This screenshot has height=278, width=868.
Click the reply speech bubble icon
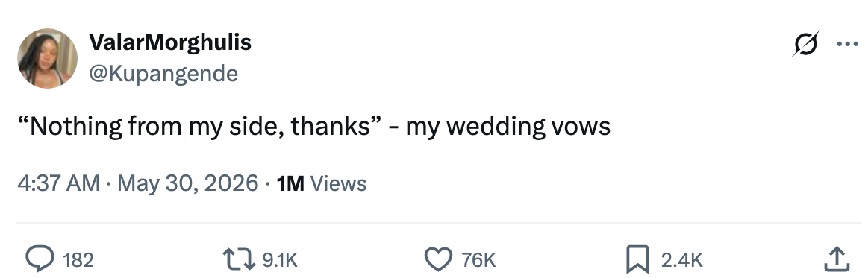pyautogui.click(x=40, y=259)
